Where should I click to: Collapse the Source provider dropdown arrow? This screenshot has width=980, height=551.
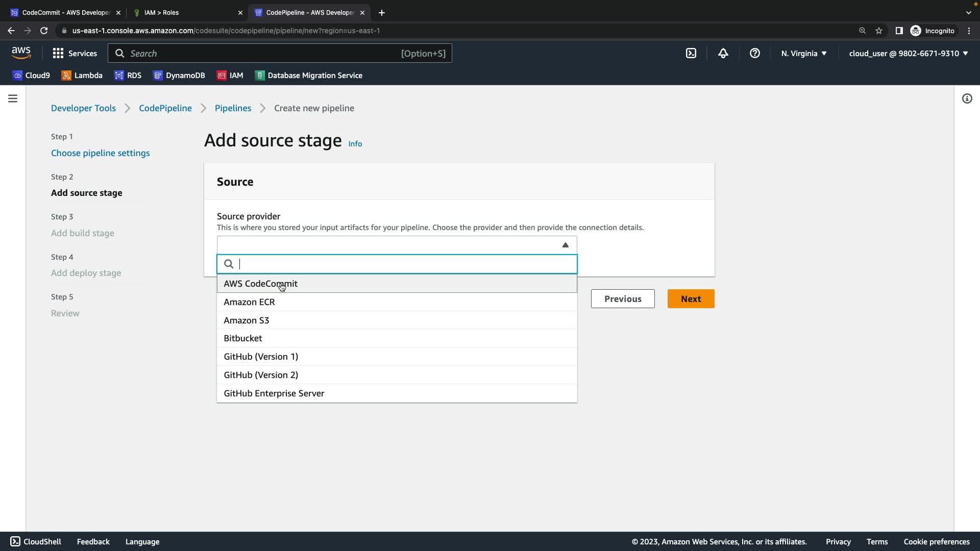565,245
